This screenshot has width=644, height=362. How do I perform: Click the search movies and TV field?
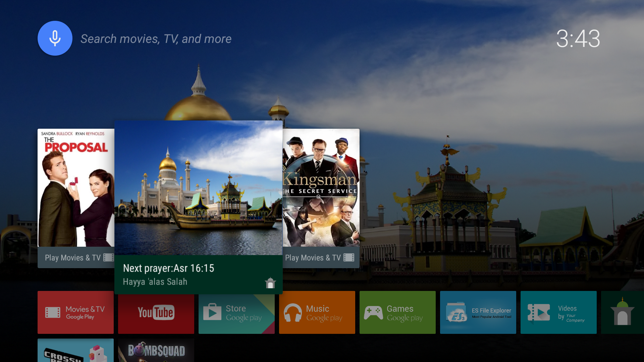156,39
